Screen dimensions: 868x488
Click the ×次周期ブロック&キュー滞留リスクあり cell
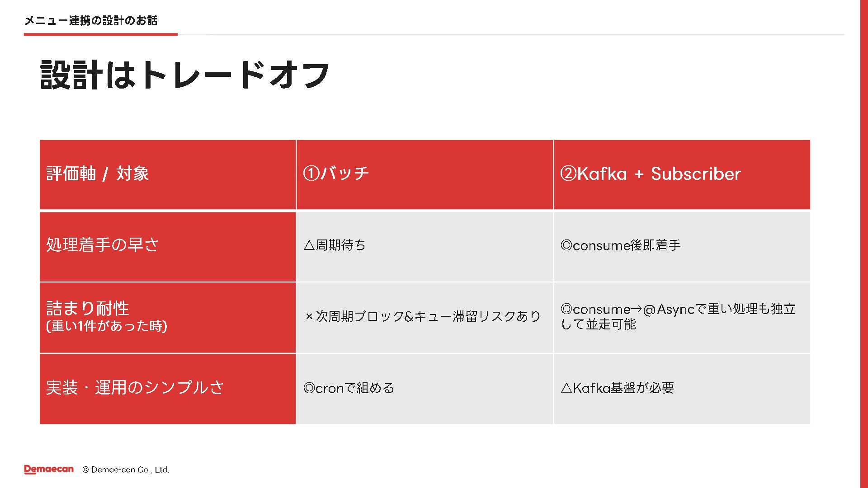[x=425, y=318]
